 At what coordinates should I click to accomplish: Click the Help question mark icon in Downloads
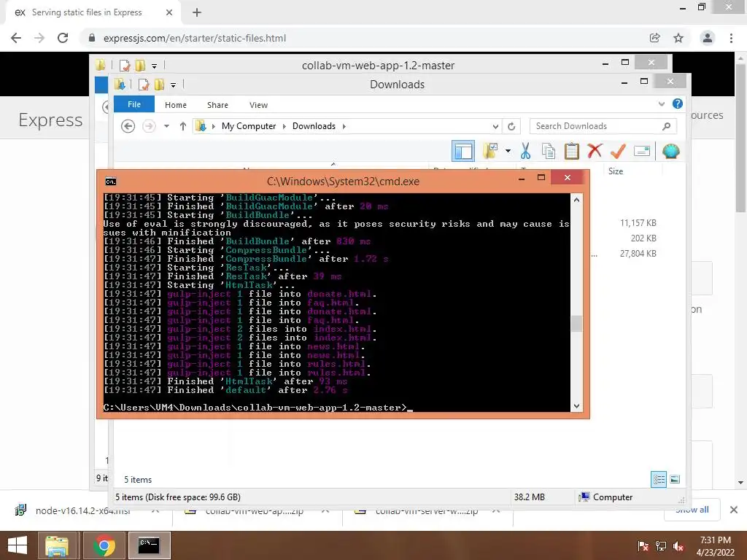[678, 104]
